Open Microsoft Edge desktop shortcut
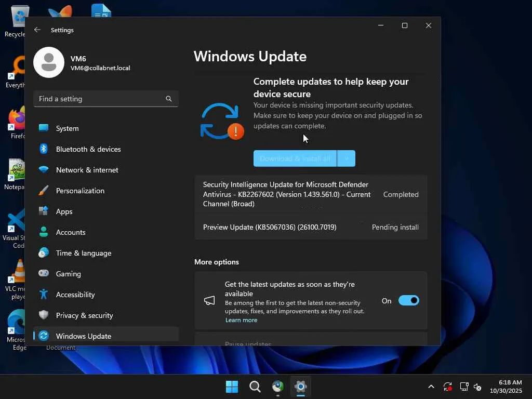532x399 pixels. [15, 330]
